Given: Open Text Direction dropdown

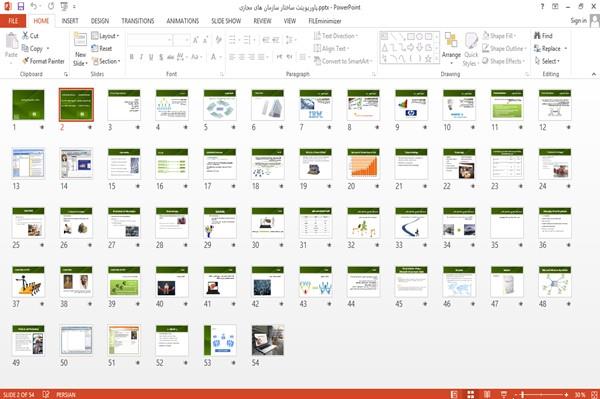Looking at the screenshot, I should click(x=336, y=36).
